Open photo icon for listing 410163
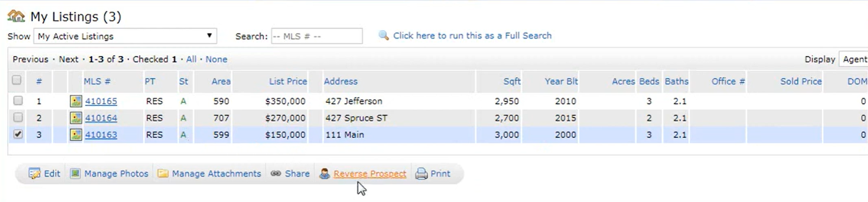This screenshot has height=202, width=868. coord(76,135)
